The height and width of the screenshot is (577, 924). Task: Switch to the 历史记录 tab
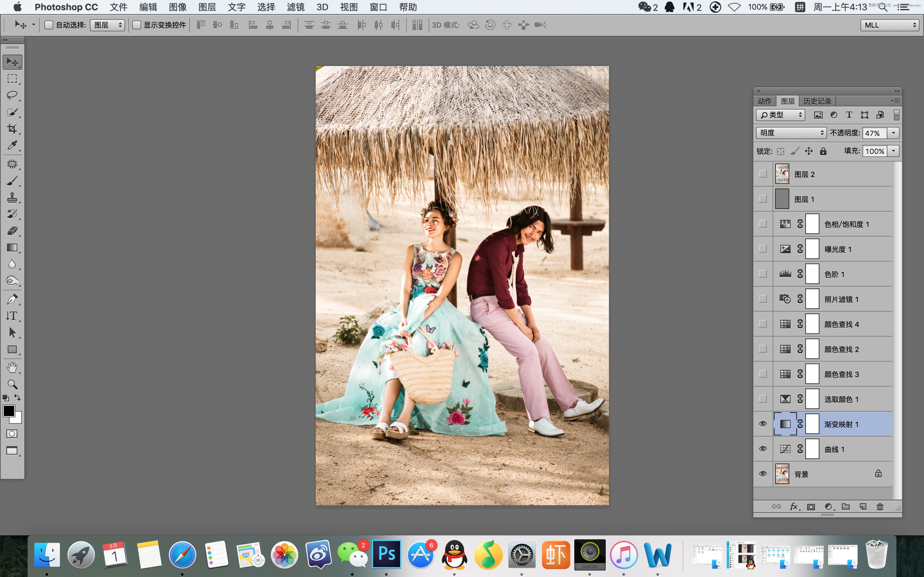tap(817, 101)
